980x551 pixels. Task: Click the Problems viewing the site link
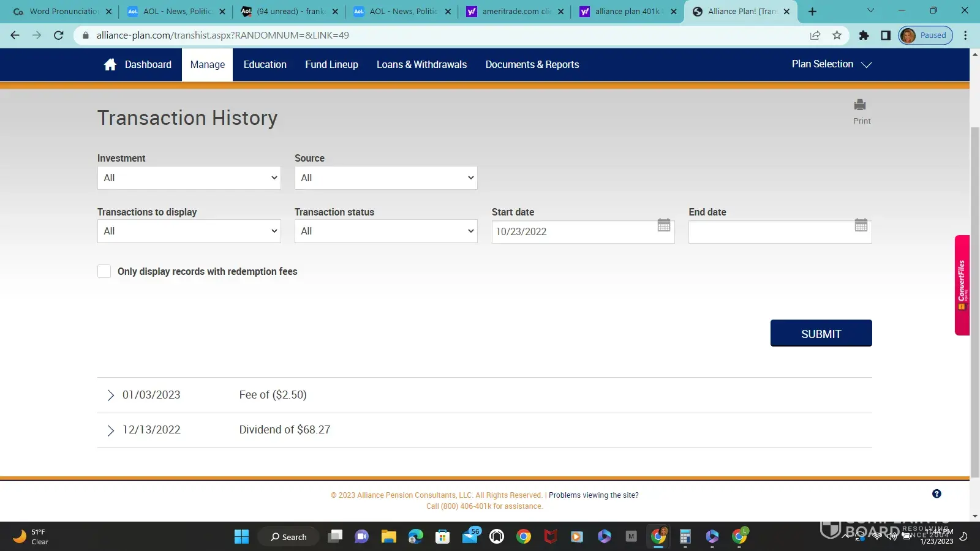pyautogui.click(x=593, y=495)
